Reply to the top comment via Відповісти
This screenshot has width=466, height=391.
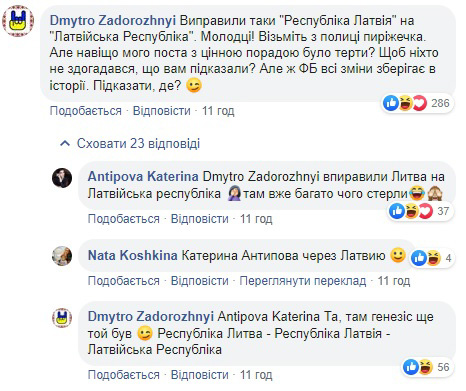pos(162,111)
